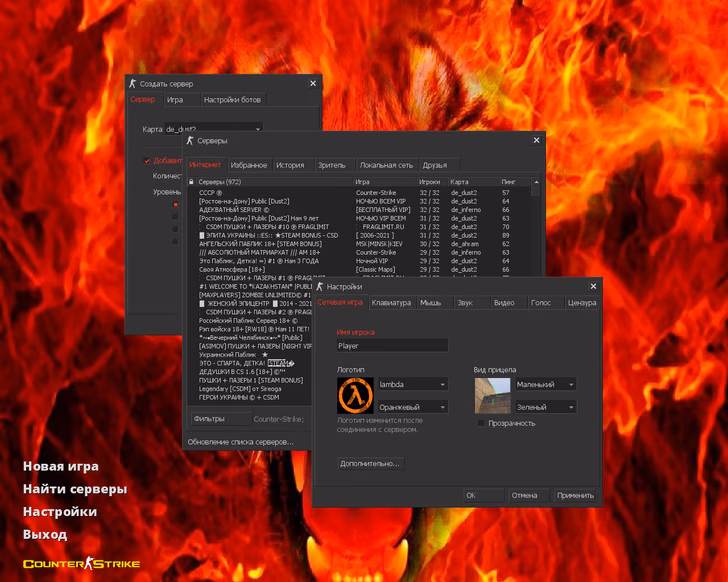Toggle the Добавить checkbox in Create Server

148,160
